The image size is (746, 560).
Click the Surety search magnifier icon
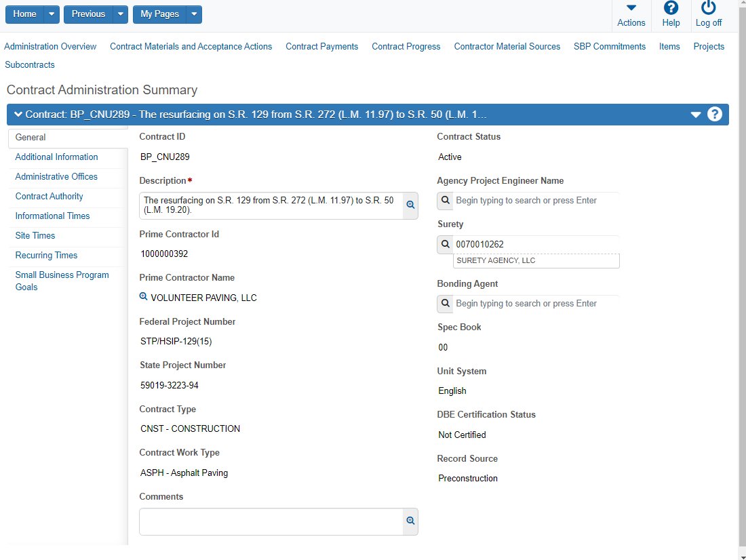point(445,244)
